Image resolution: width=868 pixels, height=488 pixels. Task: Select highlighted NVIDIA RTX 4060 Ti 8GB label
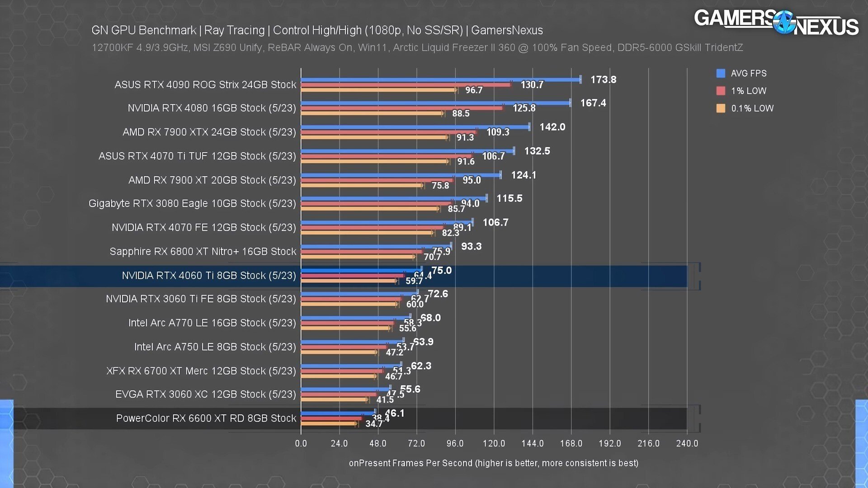click(x=209, y=275)
